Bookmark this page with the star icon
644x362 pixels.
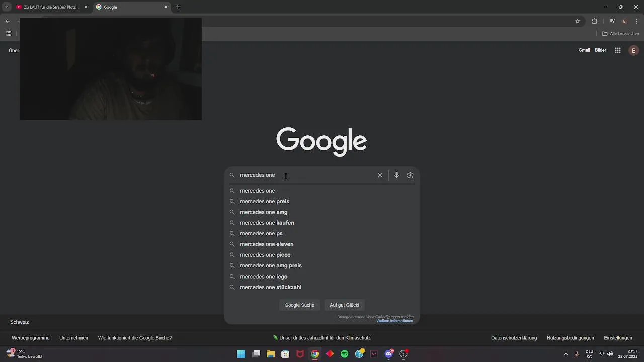(578, 21)
